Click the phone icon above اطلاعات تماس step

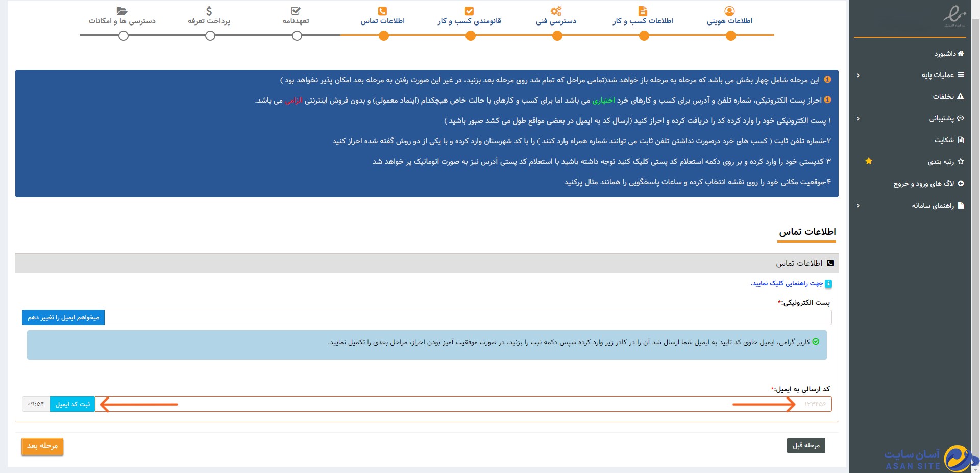(382, 11)
